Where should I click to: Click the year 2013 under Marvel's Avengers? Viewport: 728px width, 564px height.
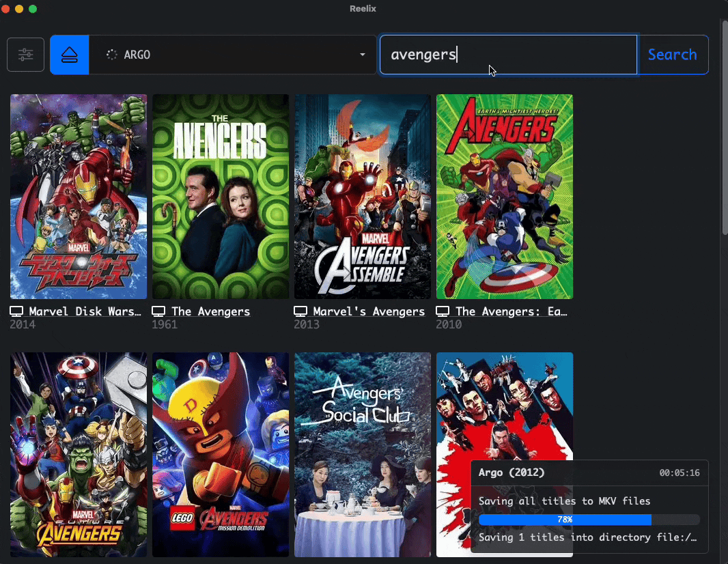coord(307,324)
